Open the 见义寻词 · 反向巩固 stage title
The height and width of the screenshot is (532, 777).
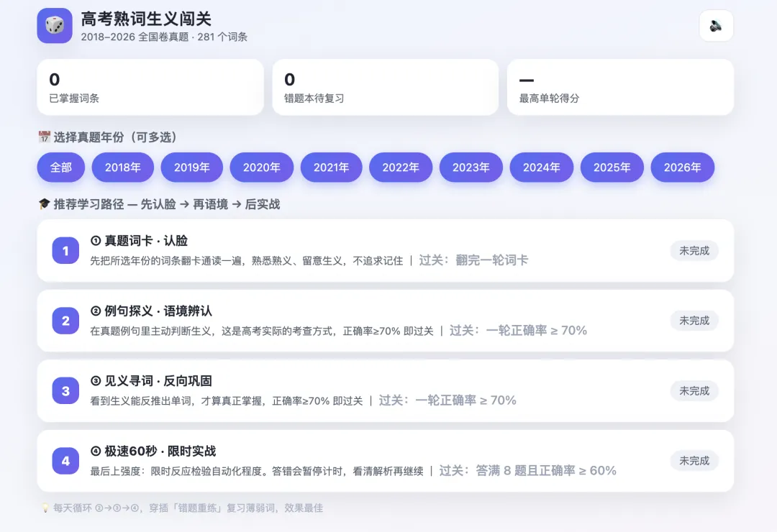point(151,381)
